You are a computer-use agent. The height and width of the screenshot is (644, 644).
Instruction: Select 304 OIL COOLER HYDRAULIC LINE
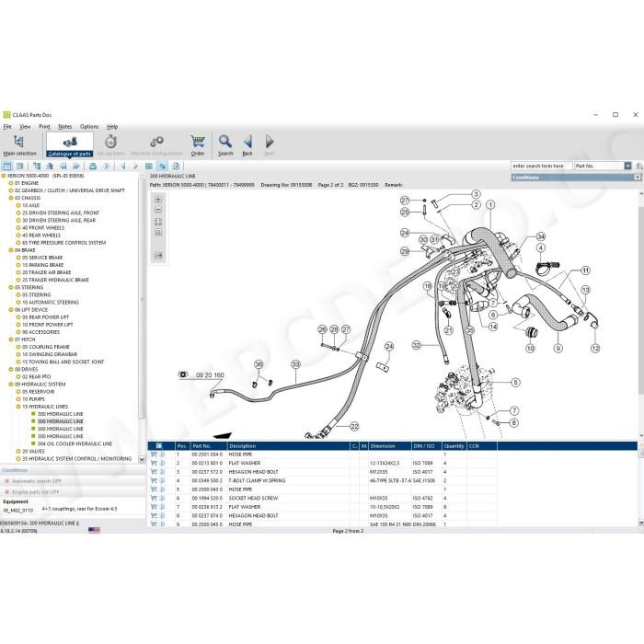point(75,444)
